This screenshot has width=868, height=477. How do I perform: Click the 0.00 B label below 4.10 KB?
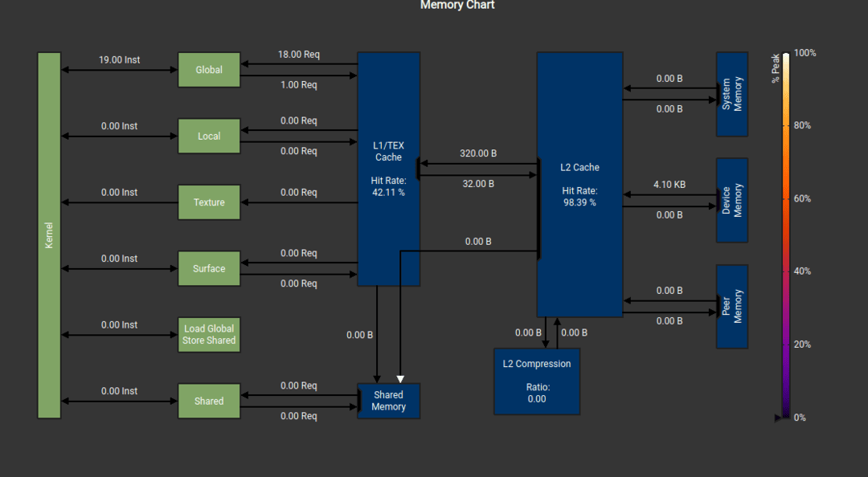pos(669,214)
